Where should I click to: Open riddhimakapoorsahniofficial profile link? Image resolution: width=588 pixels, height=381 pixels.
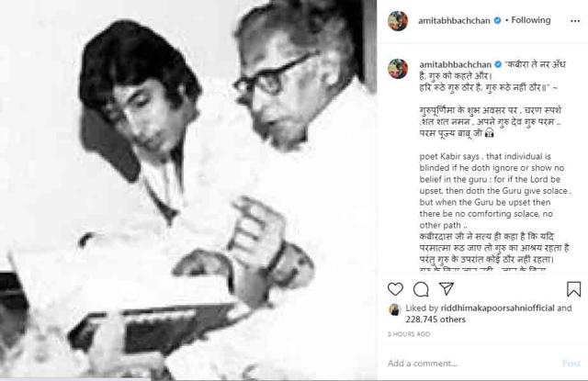click(497, 308)
